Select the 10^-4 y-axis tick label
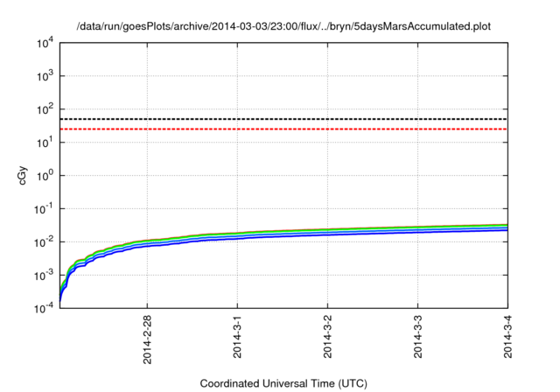 point(44,308)
